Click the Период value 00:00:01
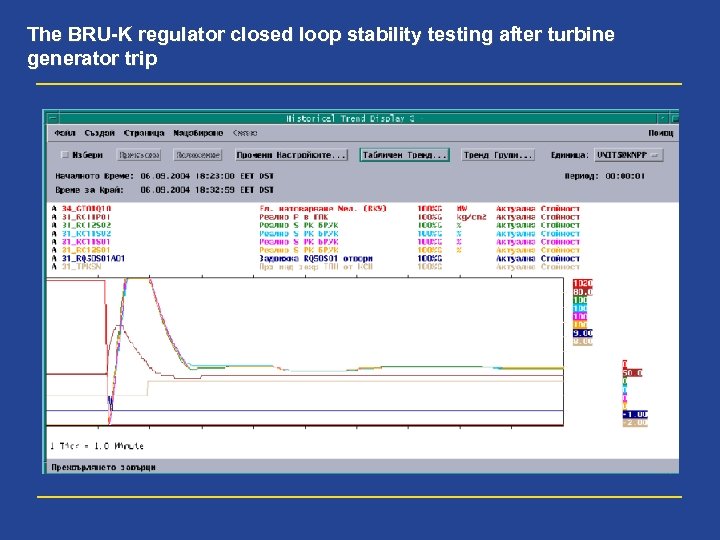This screenshot has width=720, height=540. click(625, 176)
